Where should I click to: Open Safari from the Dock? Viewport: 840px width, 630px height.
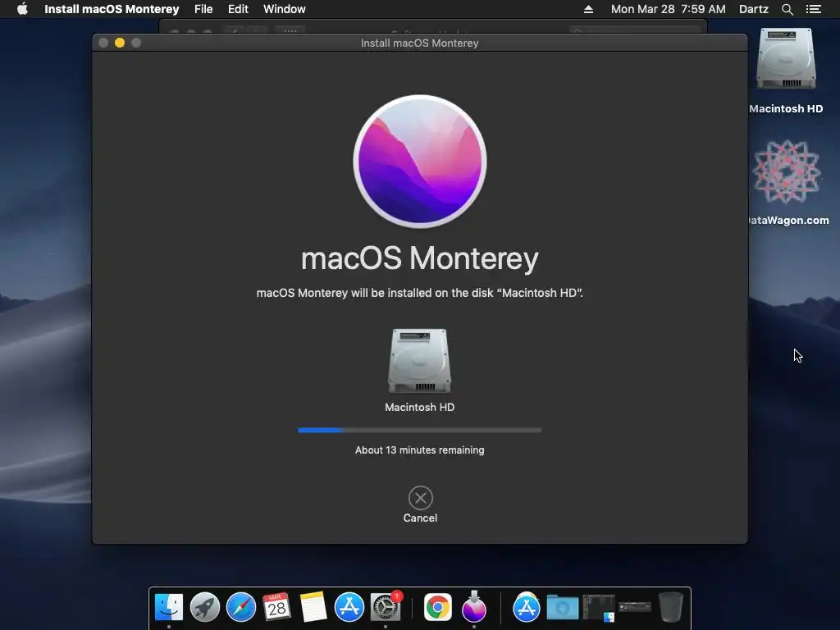[241, 608]
